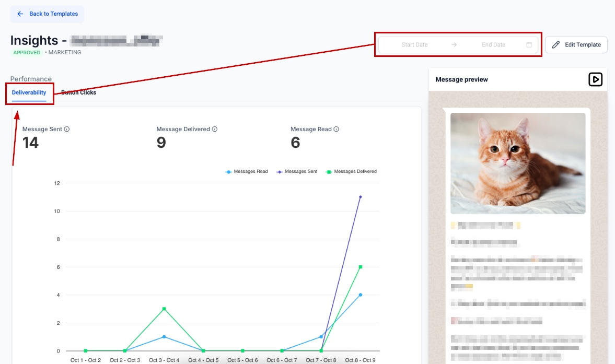Image resolution: width=615 pixels, height=364 pixels.
Task: Select the Deliverability tab
Action: [x=29, y=92]
